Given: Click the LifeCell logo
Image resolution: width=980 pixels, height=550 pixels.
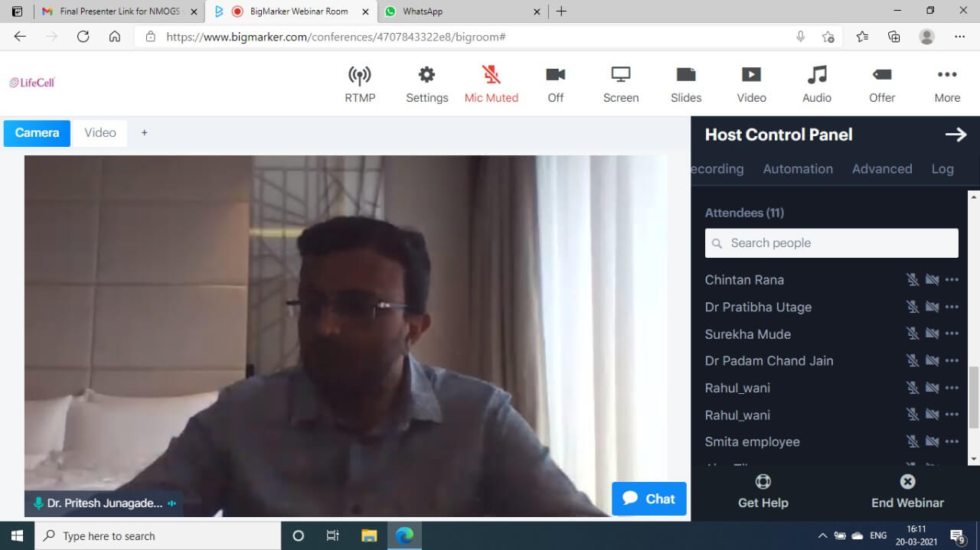Looking at the screenshot, I should (x=32, y=83).
